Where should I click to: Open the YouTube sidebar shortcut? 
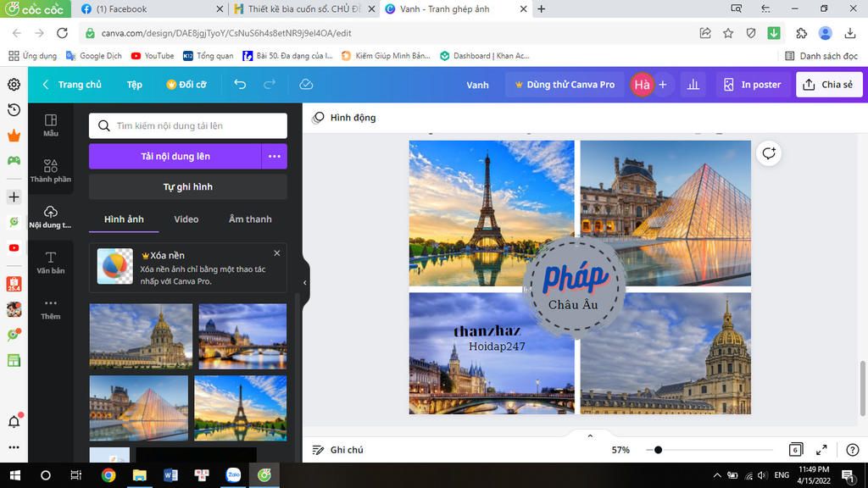[x=14, y=248]
